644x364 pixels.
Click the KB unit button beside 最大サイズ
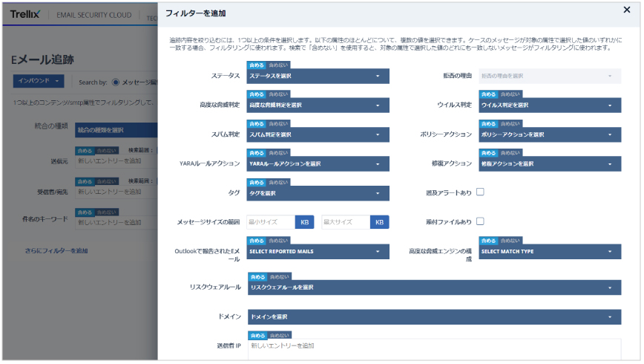tap(380, 222)
